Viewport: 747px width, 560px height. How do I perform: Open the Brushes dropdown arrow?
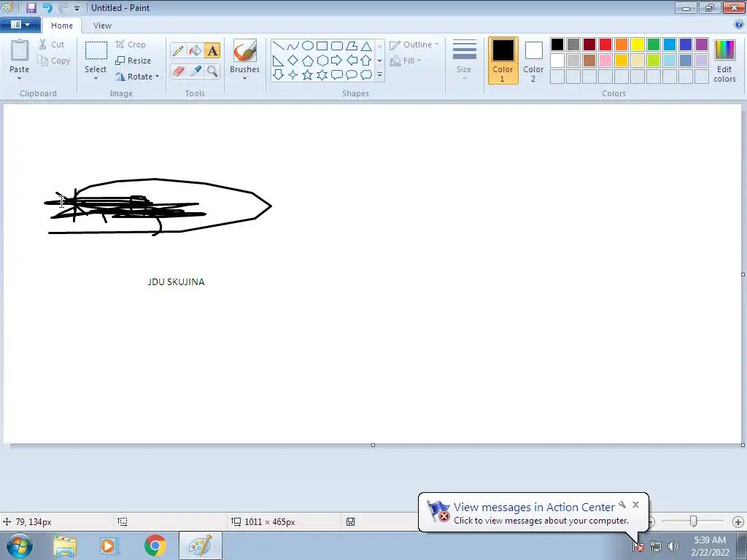[244, 78]
